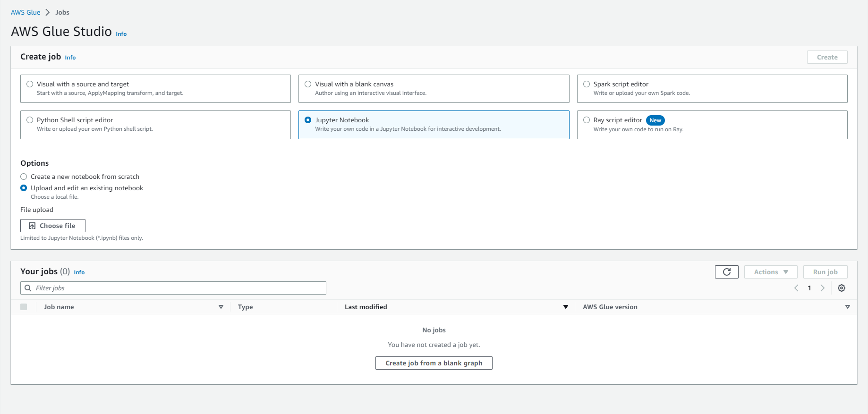Click the refresh jobs icon button
Viewport: 868px width, 414px height.
tap(726, 272)
